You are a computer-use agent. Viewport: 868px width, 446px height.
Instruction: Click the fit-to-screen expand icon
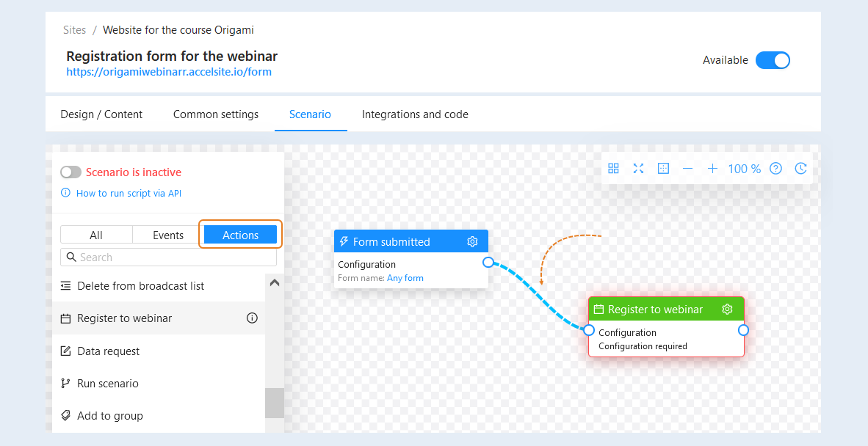[638, 169]
